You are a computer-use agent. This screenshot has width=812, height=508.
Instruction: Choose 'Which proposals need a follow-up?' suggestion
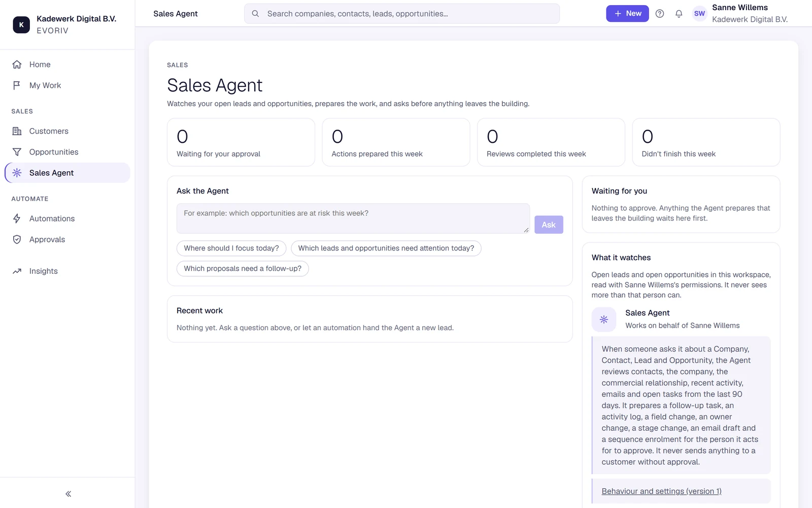coord(243,269)
